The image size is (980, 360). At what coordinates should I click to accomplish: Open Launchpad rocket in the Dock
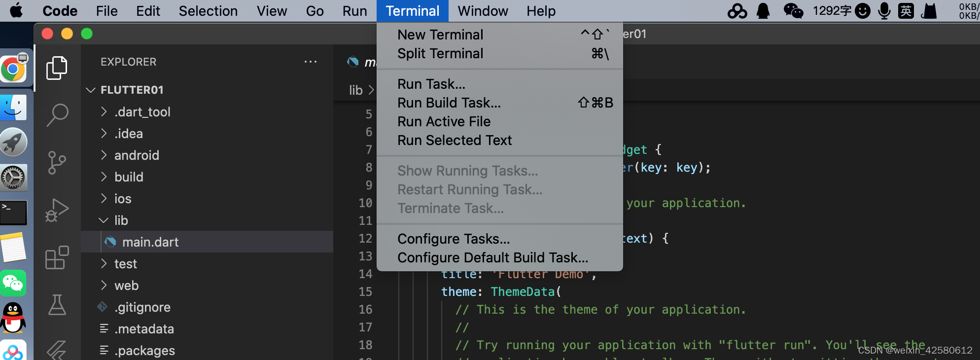[13, 143]
